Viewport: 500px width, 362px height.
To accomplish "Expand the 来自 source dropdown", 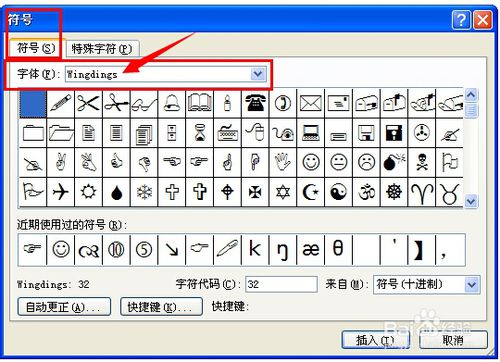I will [472, 285].
